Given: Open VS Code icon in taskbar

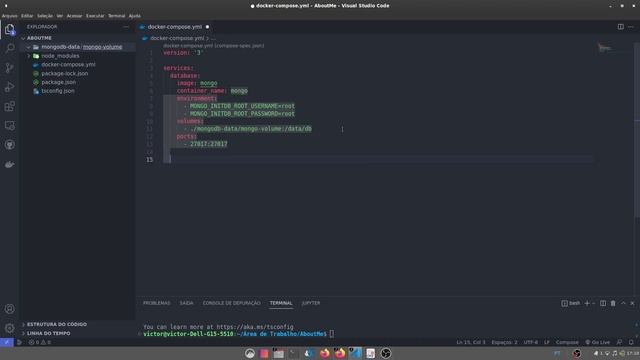Looking at the screenshot, I should (x=355, y=353).
